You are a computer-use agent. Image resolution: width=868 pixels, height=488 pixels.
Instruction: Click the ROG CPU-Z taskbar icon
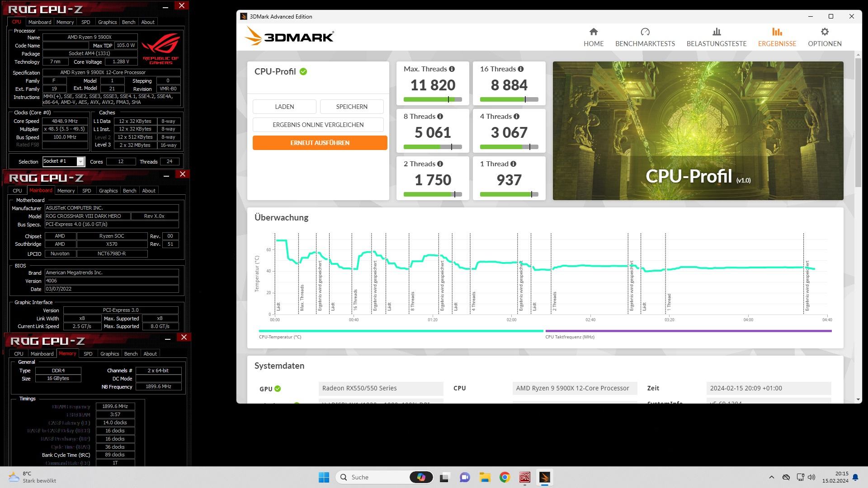coord(525,477)
